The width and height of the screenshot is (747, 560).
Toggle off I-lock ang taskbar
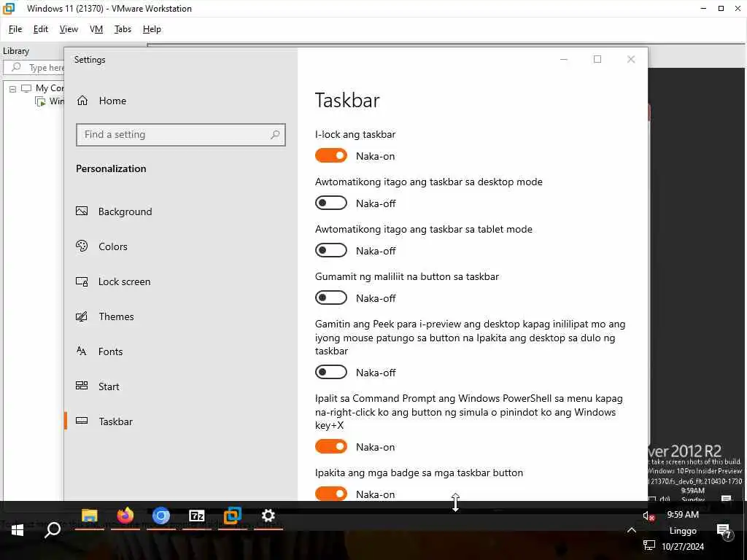pos(331,156)
